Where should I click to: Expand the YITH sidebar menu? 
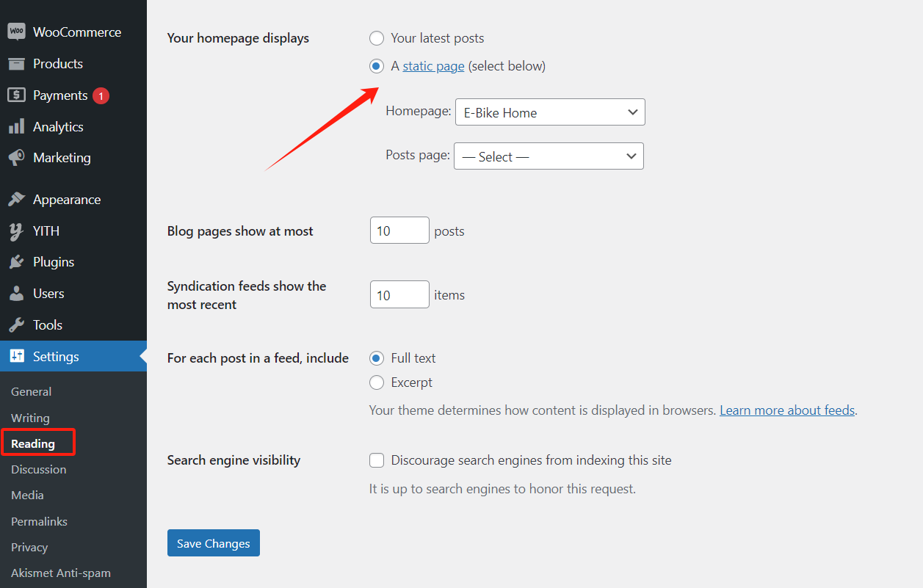(x=18, y=231)
